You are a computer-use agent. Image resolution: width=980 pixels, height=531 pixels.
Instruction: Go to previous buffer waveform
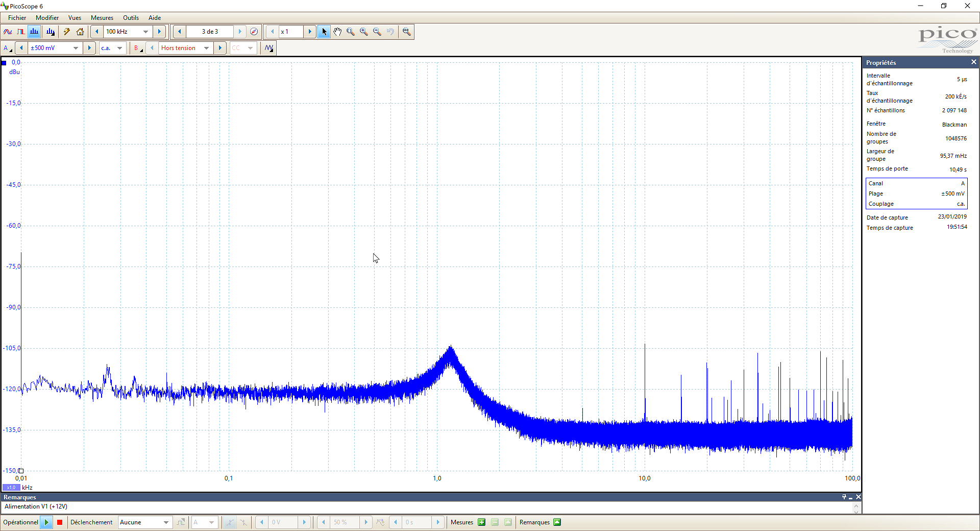[179, 32]
